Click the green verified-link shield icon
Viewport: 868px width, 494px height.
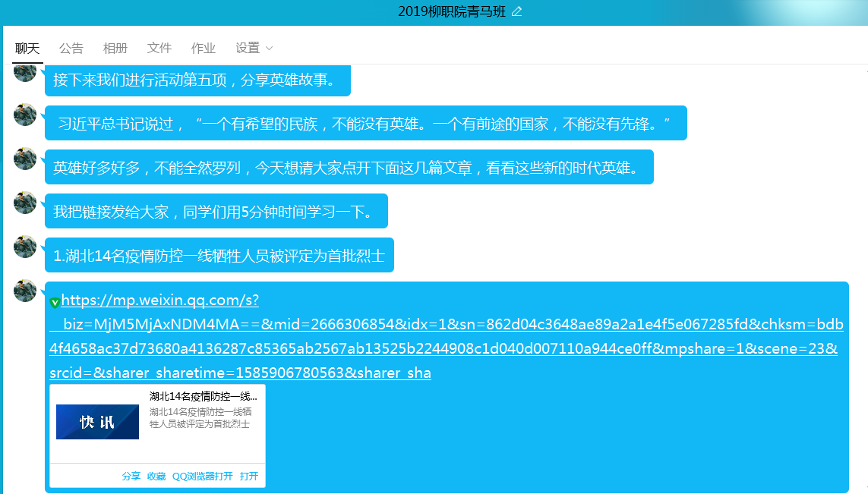(x=55, y=303)
